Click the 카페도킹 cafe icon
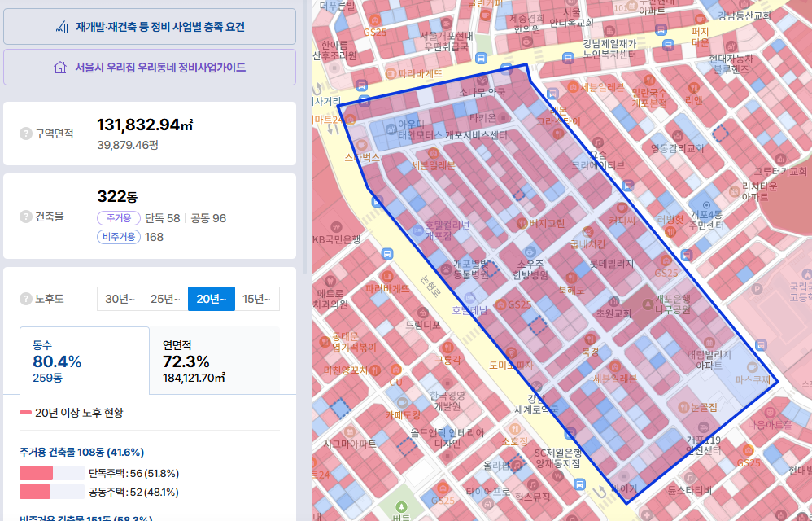This screenshot has width=812, height=521. coord(403,403)
